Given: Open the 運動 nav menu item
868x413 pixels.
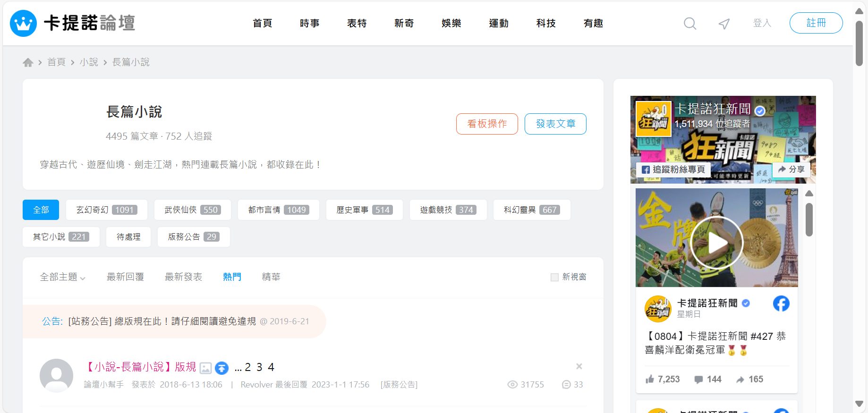Looking at the screenshot, I should click(x=499, y=23).
